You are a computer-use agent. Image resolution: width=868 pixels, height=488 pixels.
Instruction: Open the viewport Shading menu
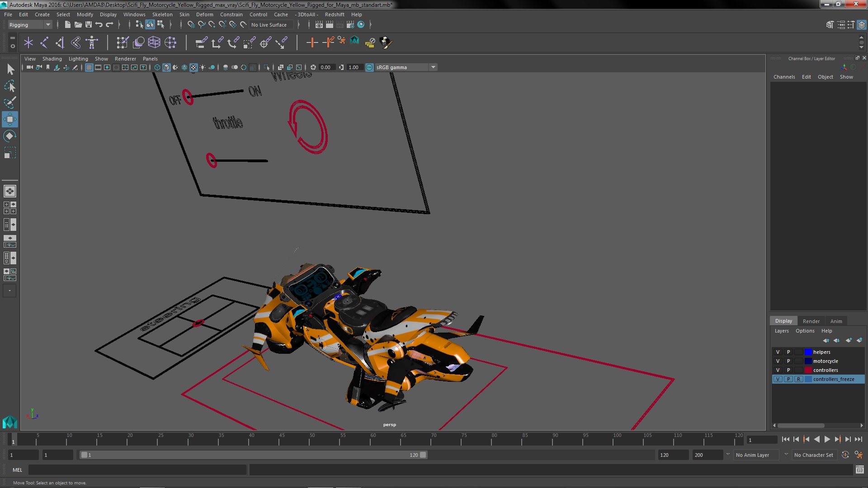pos(52,59)
